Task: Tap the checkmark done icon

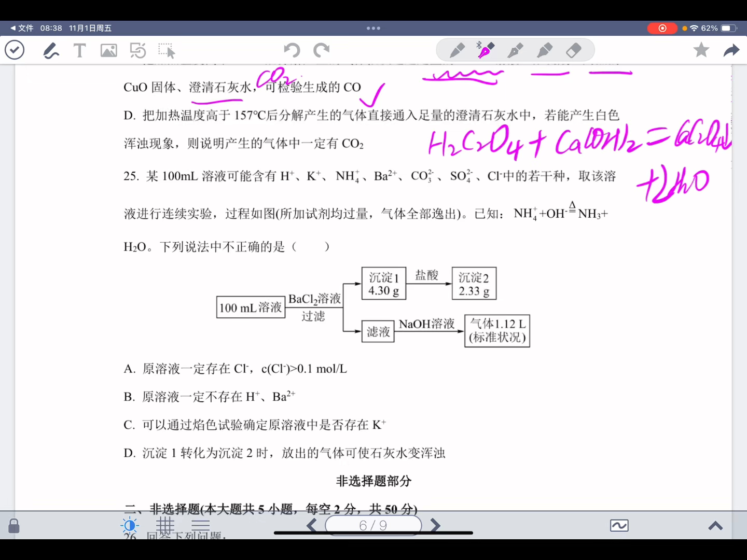Action: tap(15, 50)
